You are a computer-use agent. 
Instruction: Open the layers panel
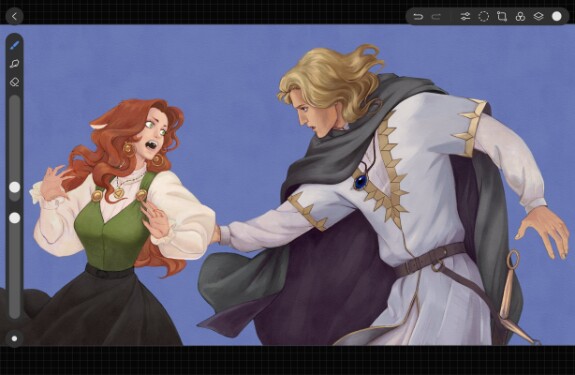click(x=538, y=16)
